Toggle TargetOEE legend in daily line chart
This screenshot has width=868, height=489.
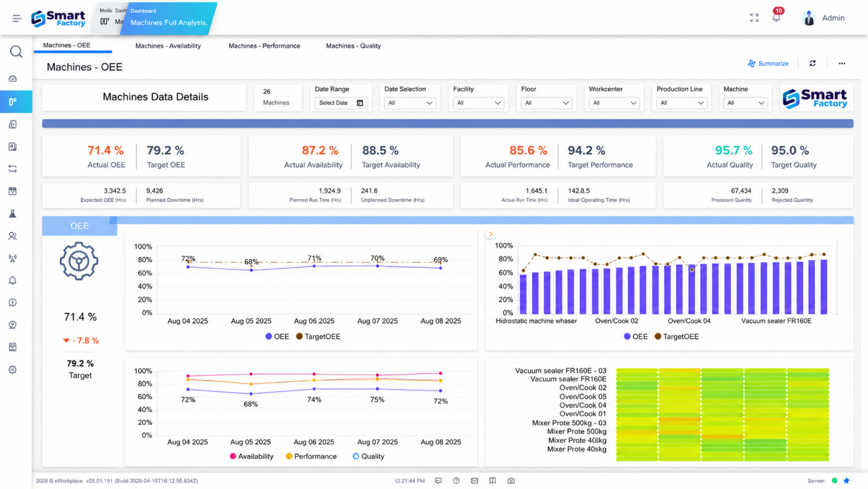318,337
